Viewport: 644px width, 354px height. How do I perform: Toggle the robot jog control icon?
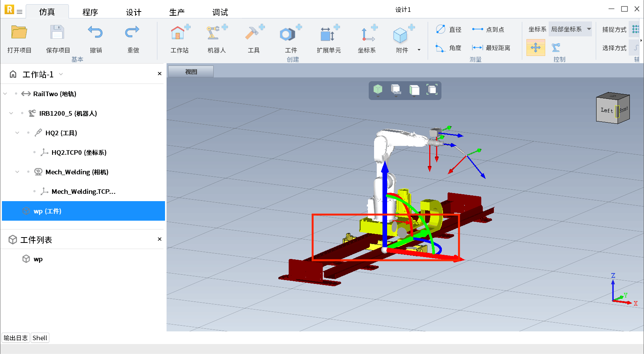(x=556, y=48)
